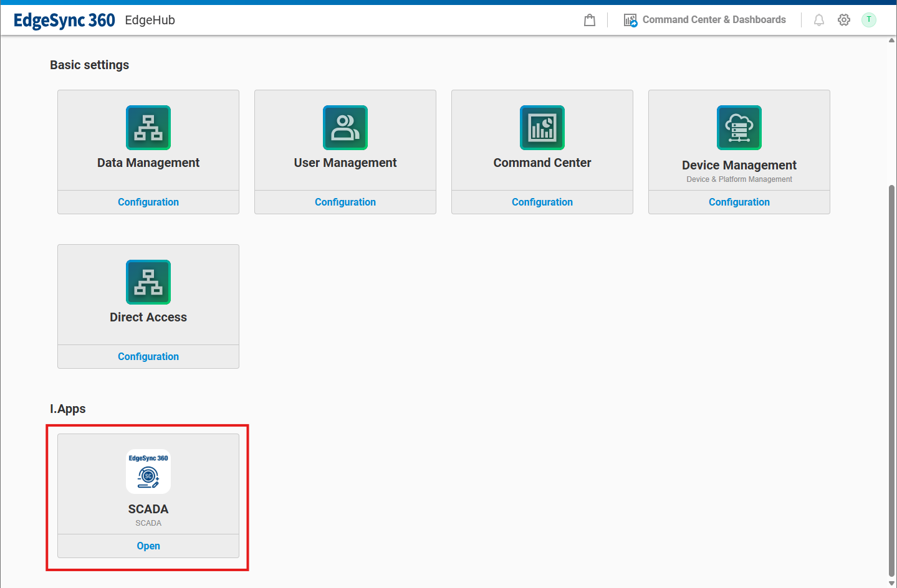Click the scrollbar up arrow
This screenshot has width=897, height=588.
[891, 40]
